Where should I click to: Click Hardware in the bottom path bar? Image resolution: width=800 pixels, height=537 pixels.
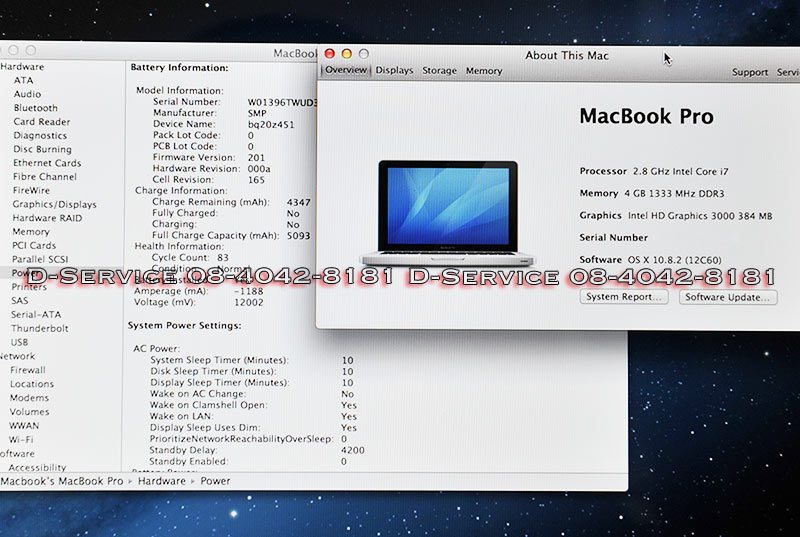pos(162,481)
